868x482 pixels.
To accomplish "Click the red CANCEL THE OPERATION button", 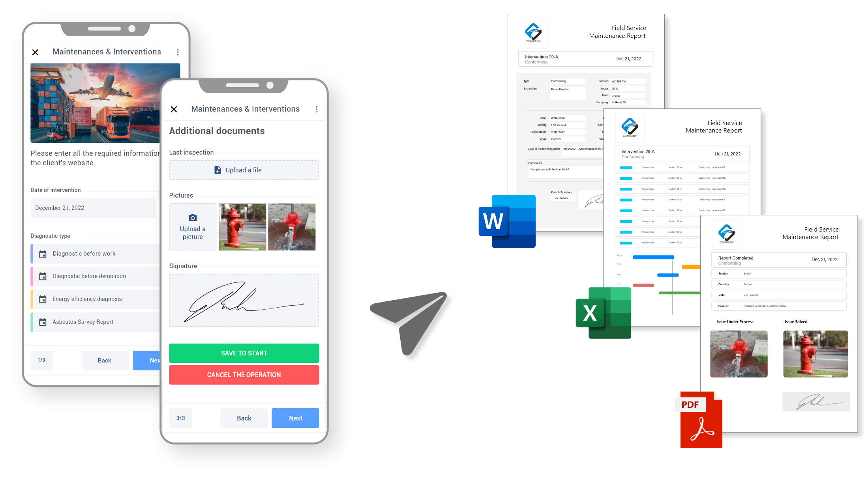I will tap(243, 375).
